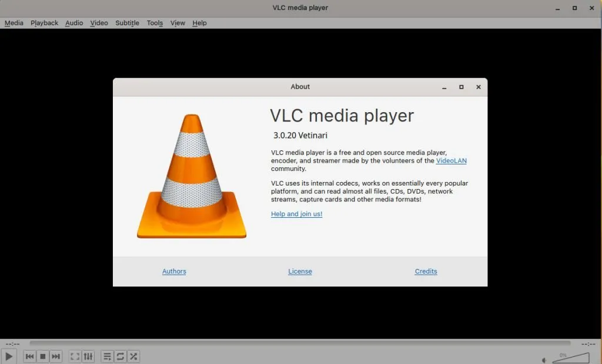Click the elapsed time label
The height and width of the screenshot is (364, 602).
[13, 343]
